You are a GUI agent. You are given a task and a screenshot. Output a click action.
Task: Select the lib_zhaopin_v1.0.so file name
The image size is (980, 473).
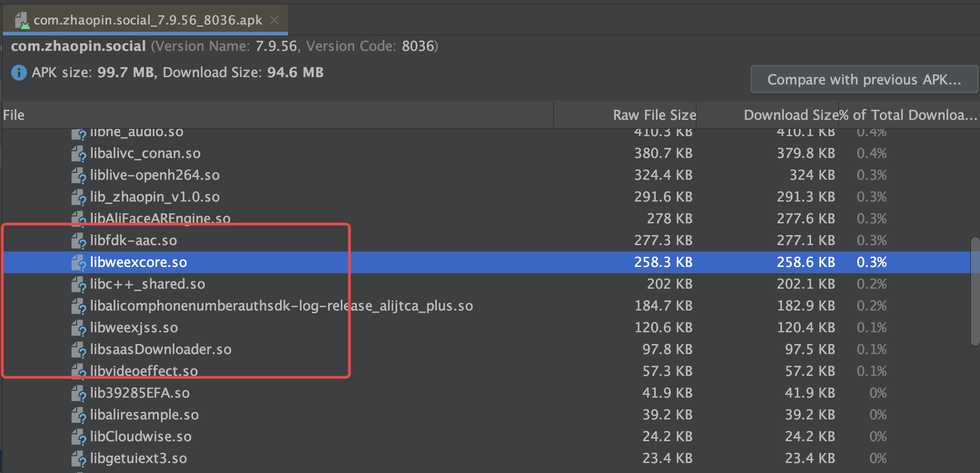click(154, 197)
